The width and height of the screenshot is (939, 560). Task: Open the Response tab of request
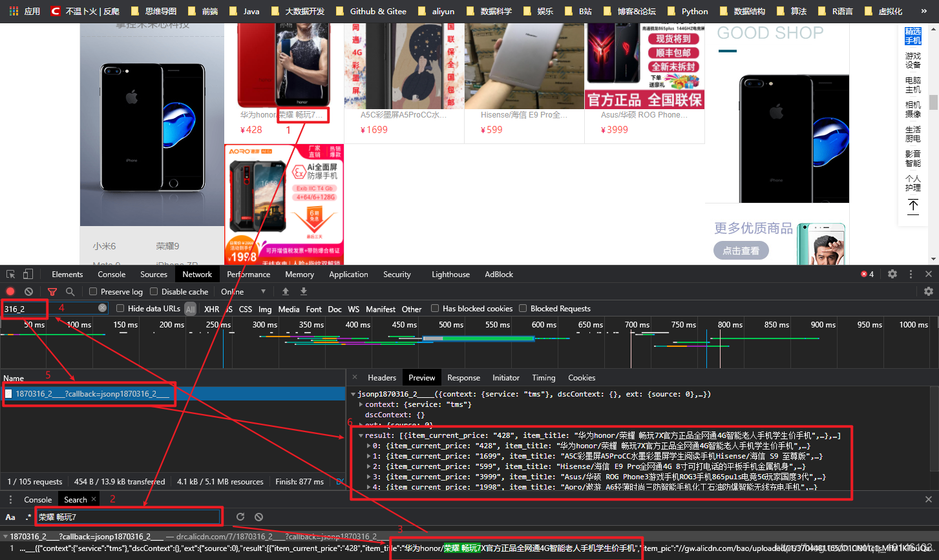[463, 377]
